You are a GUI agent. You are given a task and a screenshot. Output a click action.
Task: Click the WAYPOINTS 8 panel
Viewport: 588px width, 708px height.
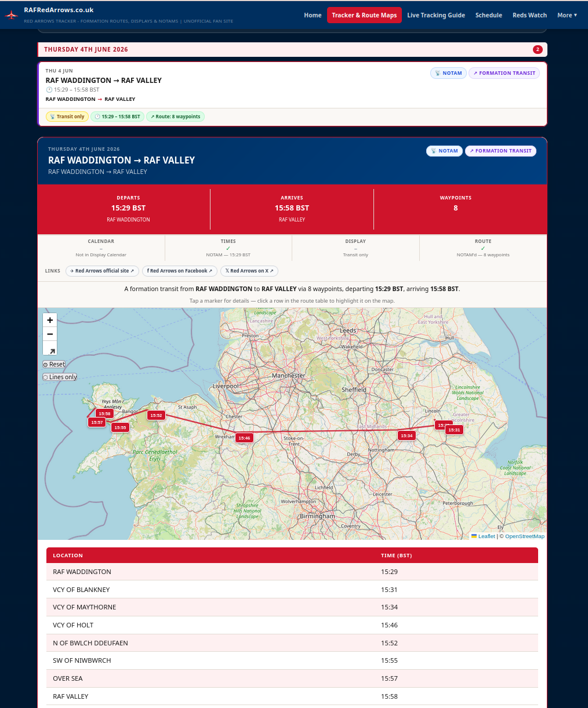tap(455, 209)
